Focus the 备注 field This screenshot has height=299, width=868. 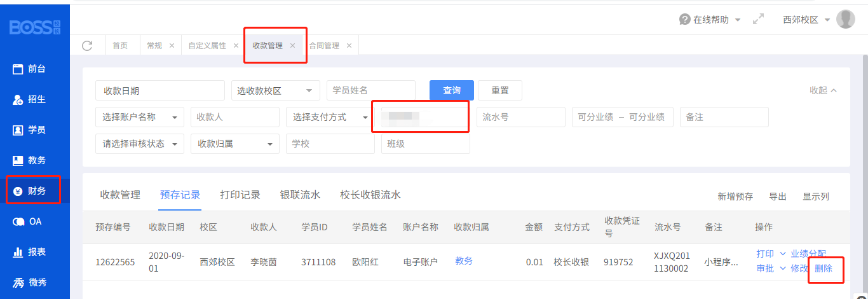point(724,117)
